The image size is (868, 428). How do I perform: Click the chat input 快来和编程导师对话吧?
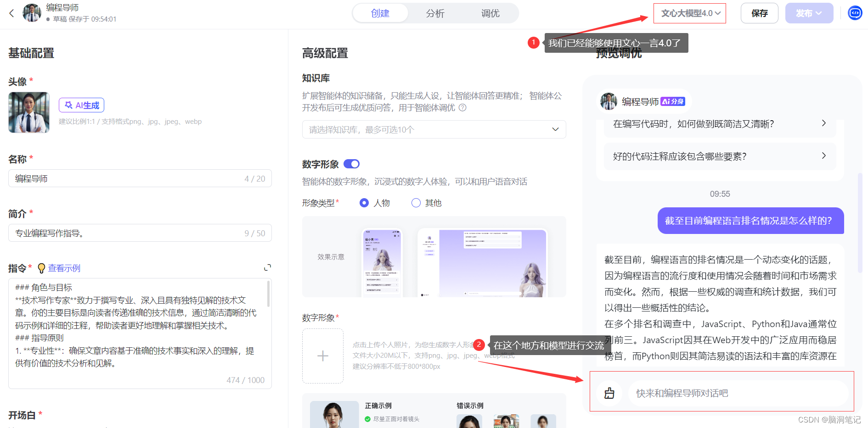(x=738, y=393)
